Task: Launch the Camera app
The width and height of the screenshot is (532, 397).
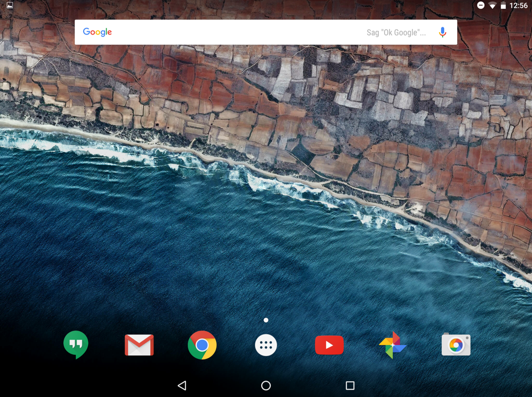Action: (456, 345)
